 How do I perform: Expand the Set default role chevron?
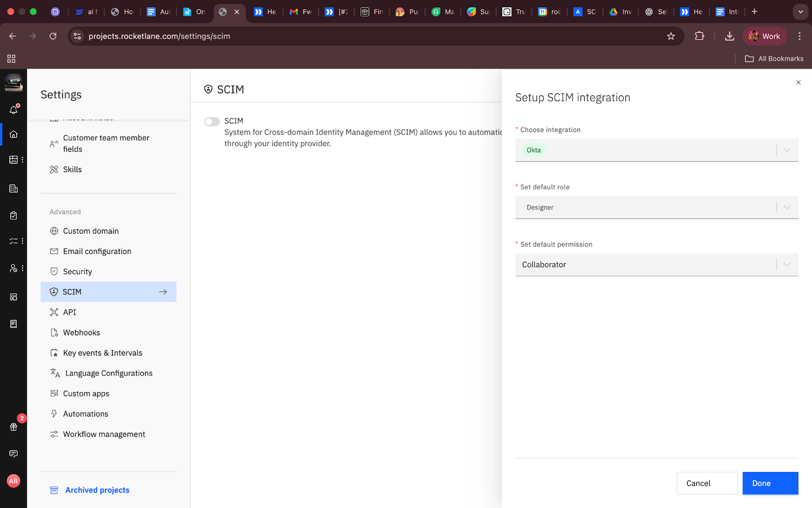pos(787,207)
